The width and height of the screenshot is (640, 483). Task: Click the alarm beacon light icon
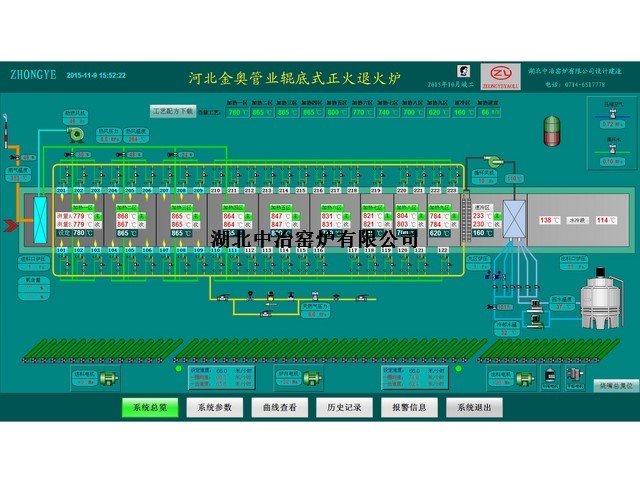550,129
